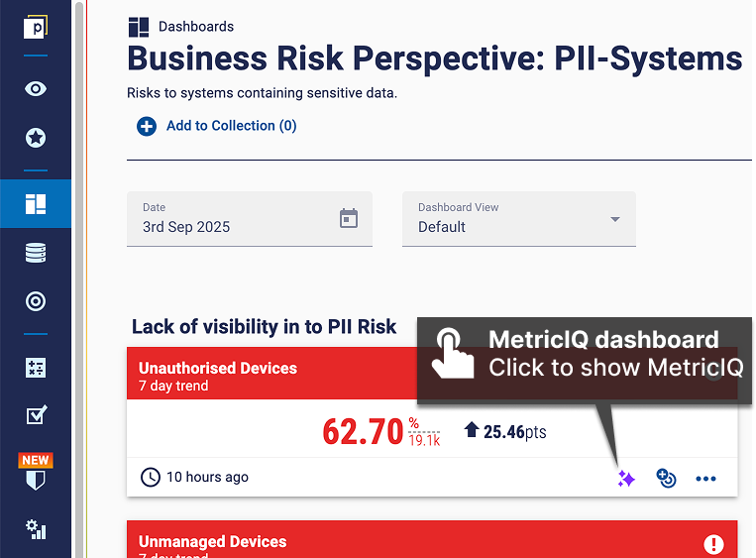756x558 pixels.
Task: Open the calculator grid sidebar icon
Action: 36,368
